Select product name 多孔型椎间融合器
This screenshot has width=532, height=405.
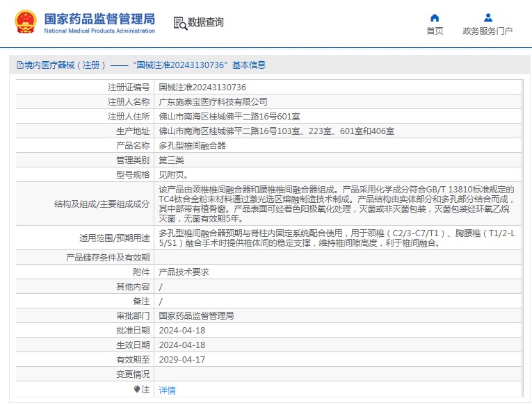coord(193,146)
